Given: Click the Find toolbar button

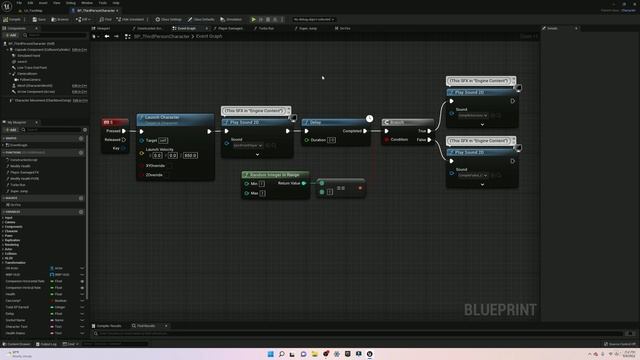Looking at the screenshot, I should pyautogui.click(x=105, y=19).
